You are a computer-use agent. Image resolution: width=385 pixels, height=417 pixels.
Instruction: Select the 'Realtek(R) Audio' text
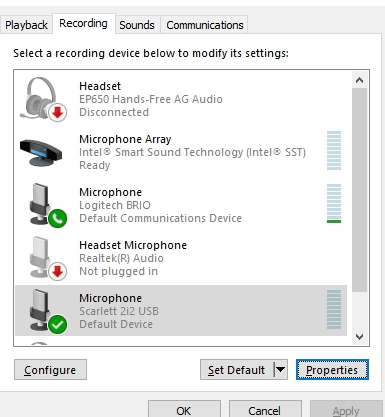click(121, 258)
